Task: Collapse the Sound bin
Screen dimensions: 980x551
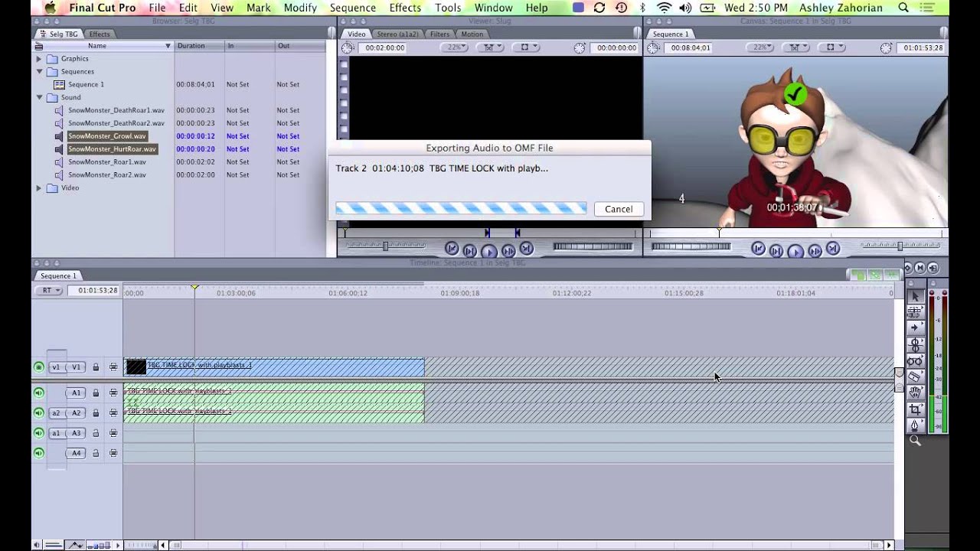Action: click(39, 98)
